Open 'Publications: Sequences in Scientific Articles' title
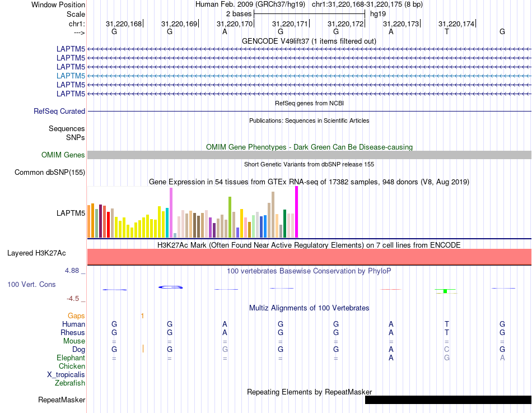 tap(309, 120)
